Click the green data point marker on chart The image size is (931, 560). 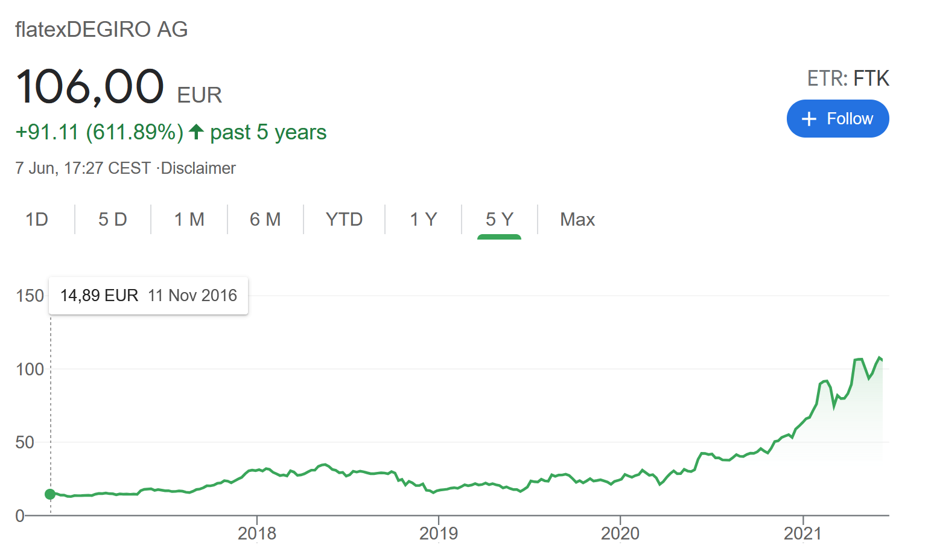pyautogui.click(x=50, y=494)
